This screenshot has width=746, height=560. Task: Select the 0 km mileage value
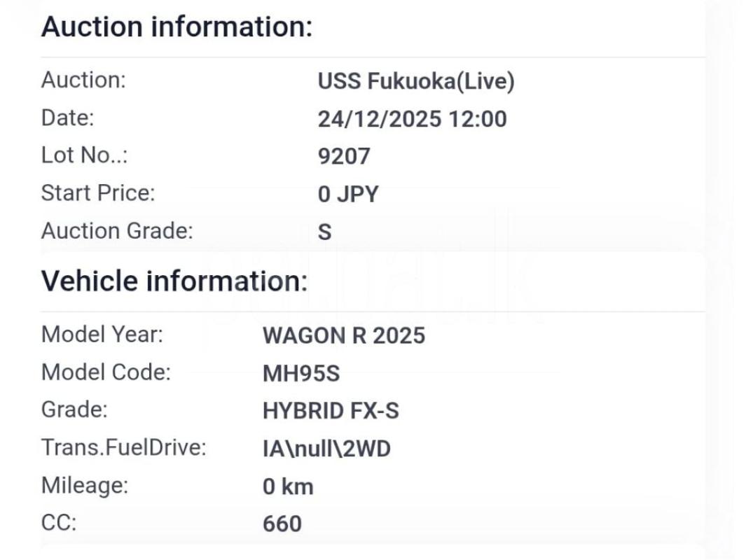tap(288, 486)
